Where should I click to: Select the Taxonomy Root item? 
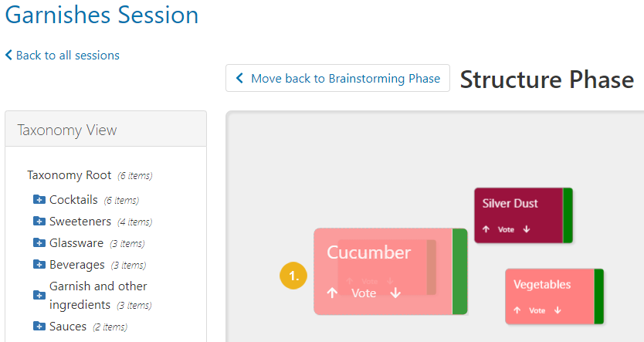(69, 175)
